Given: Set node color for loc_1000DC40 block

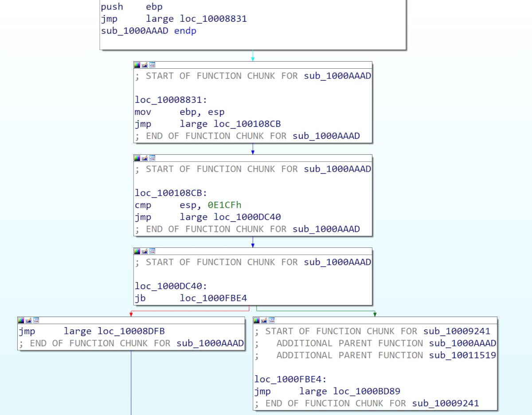Looking at the screenshot, I should (x=137, y=251).
